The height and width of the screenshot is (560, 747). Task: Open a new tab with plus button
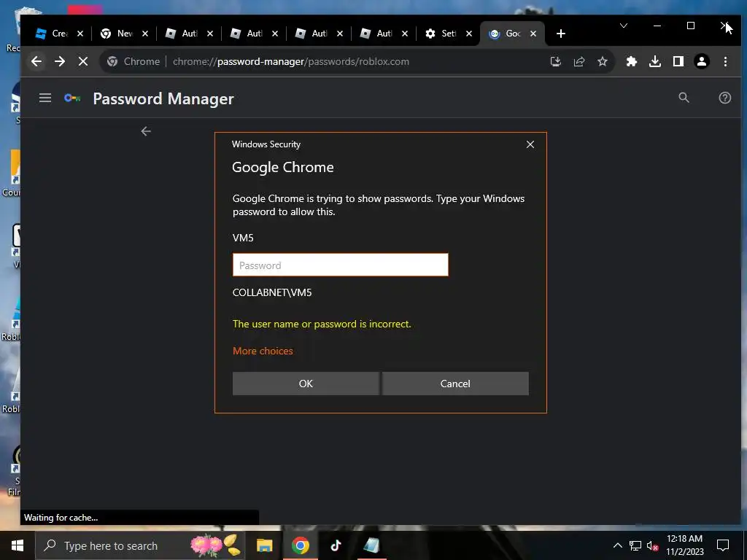(561, 34)
